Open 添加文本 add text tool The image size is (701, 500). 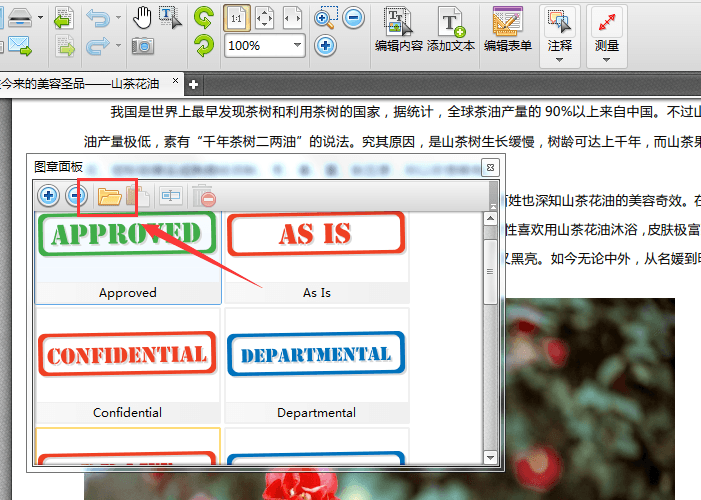[x=451, y=30]
